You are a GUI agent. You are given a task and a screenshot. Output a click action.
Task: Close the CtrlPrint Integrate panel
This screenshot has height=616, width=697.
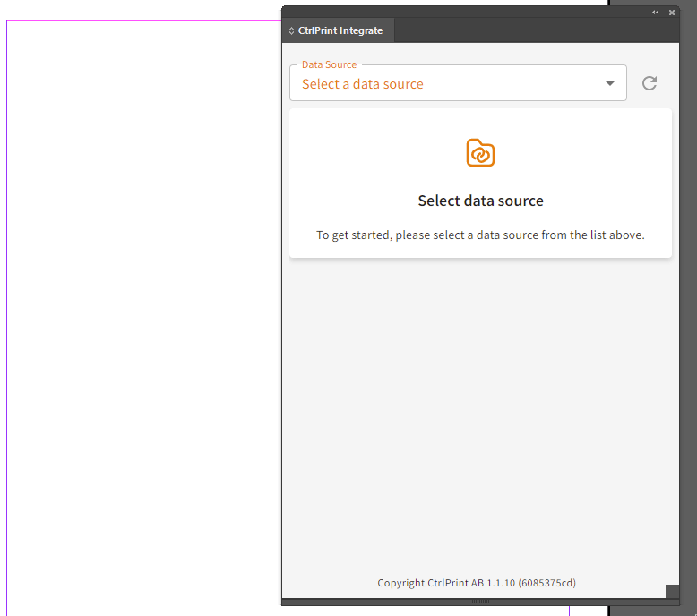(x=672, y=13)
